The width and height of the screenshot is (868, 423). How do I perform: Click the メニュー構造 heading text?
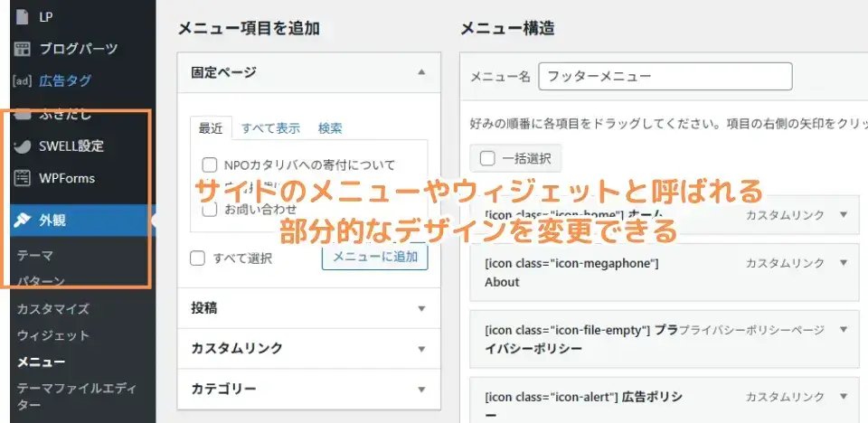[507, 28]
